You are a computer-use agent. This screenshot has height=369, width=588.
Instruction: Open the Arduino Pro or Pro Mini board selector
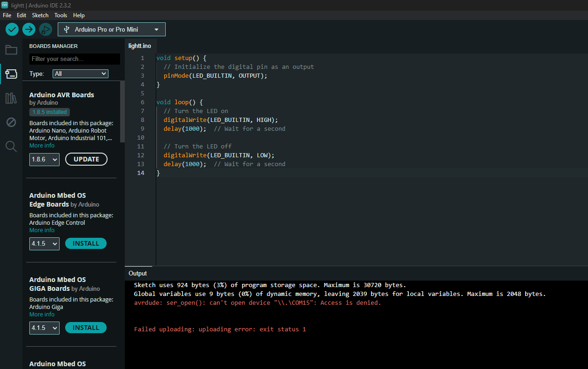111,29
